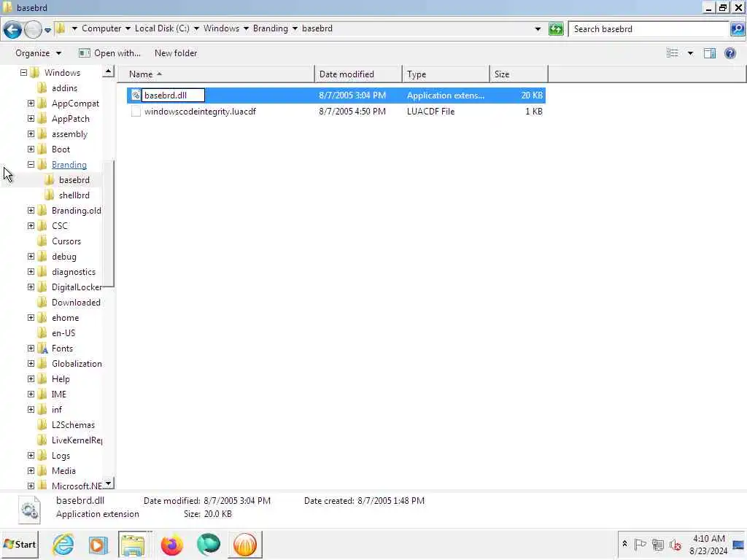Select ehome folder in tree
This screenshot has width=747, height=560.
pyautogui.click(x=65, y=318)
